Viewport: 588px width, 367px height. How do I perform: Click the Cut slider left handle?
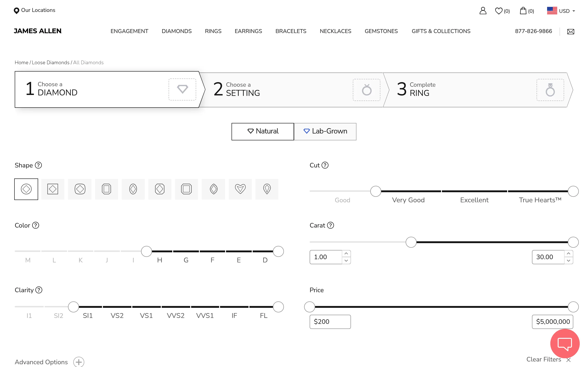pos(376,191)
